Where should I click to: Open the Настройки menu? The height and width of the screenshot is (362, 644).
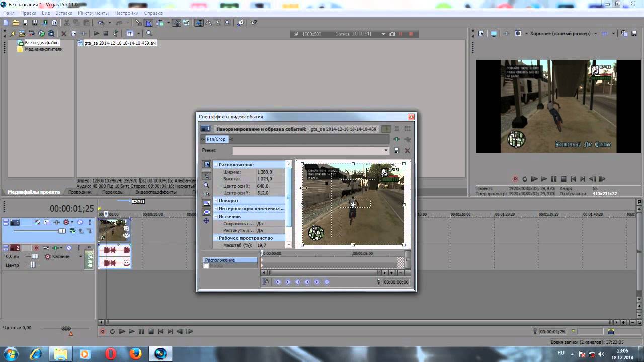pyautogui.click(x=126, y=13)
